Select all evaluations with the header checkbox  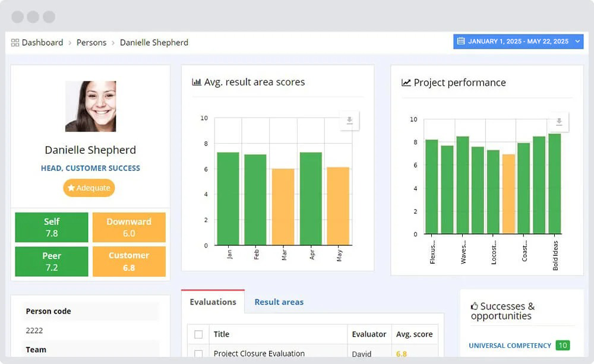[198, 334]
